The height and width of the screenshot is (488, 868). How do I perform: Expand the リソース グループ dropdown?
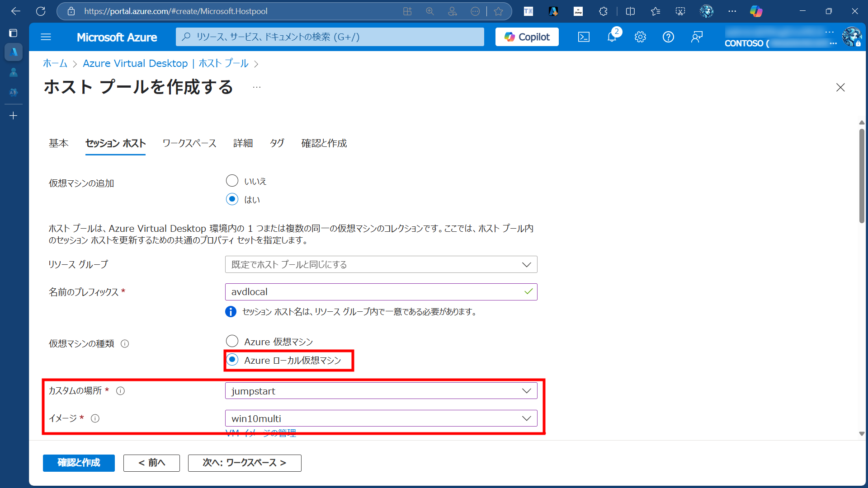tap(381, 265)
